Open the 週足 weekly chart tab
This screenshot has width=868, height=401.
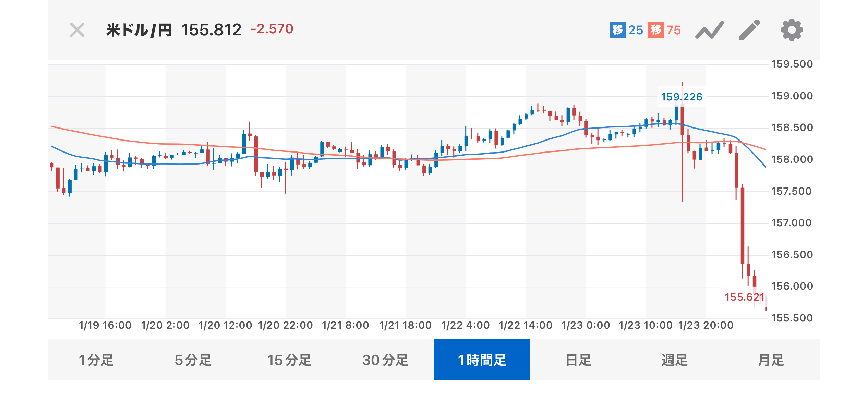point(675,360)
